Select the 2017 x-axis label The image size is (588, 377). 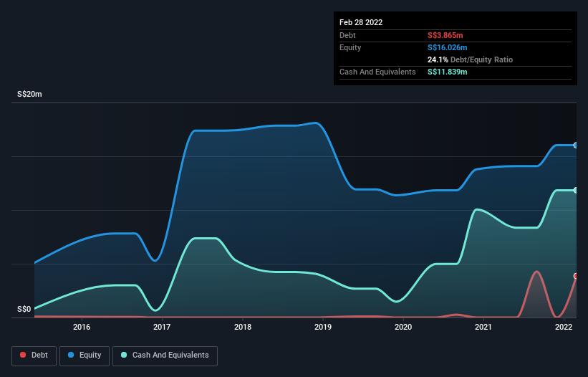point(162,327)
